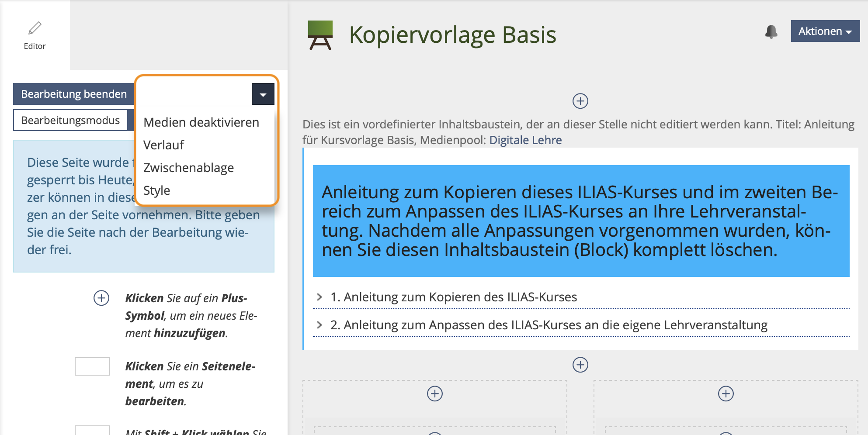
Task: Click the Kopiervorlage Basis course easel icon
Action: point(320,35)
